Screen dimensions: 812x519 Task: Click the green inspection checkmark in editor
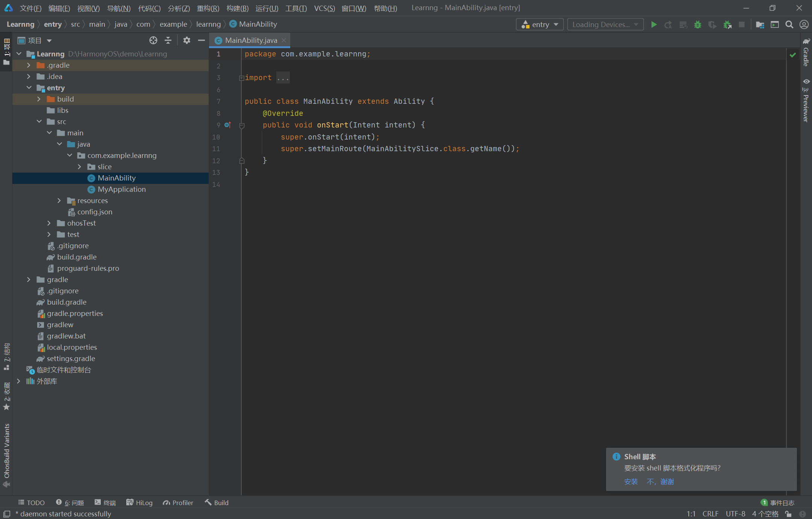793,55
